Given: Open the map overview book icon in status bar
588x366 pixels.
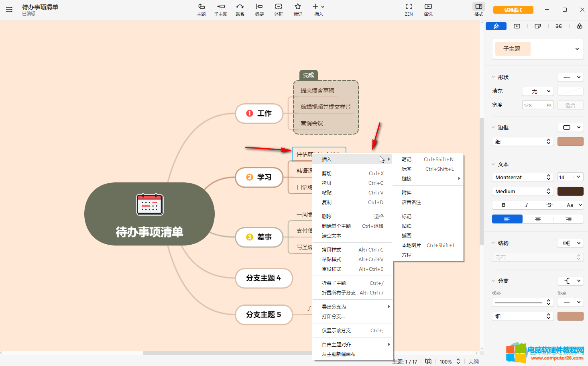Looking at the screenshot, I should click(x=428, y=361).
